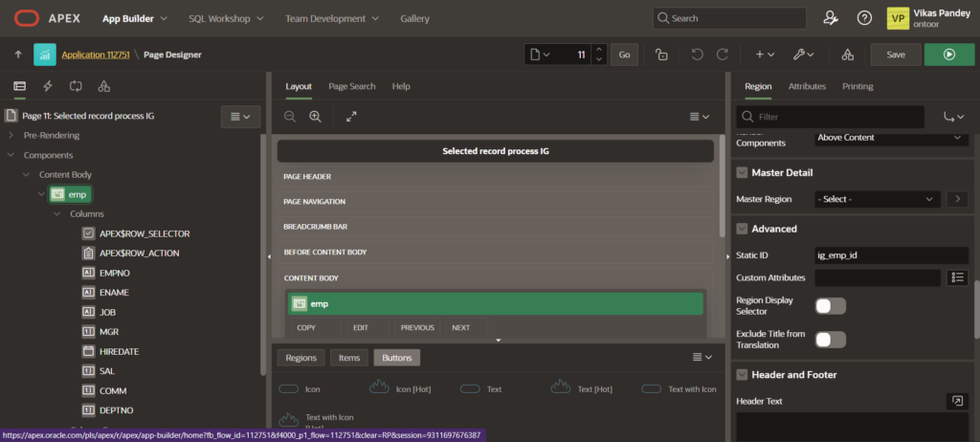
Task: Open the Help question mark menu
Action: tap(864, 18)
